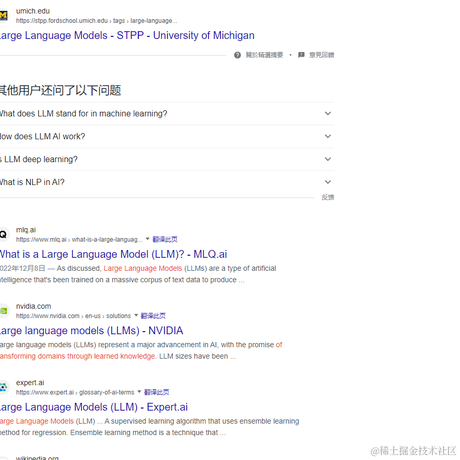460x460 pixels.
Task: Open dropdown arrow beside the nvidia.com URL
Action: coord(136,315)
